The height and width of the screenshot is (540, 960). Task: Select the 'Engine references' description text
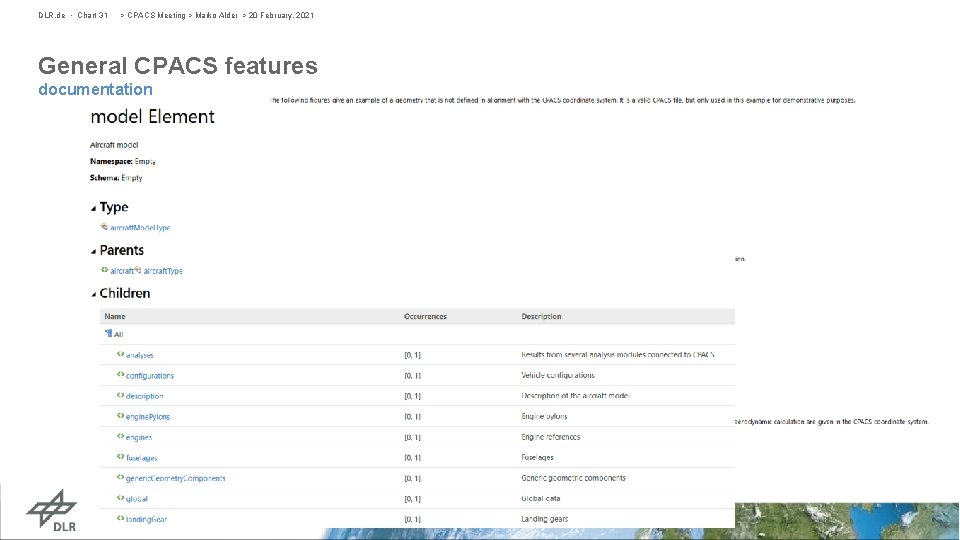click(550, 437)
